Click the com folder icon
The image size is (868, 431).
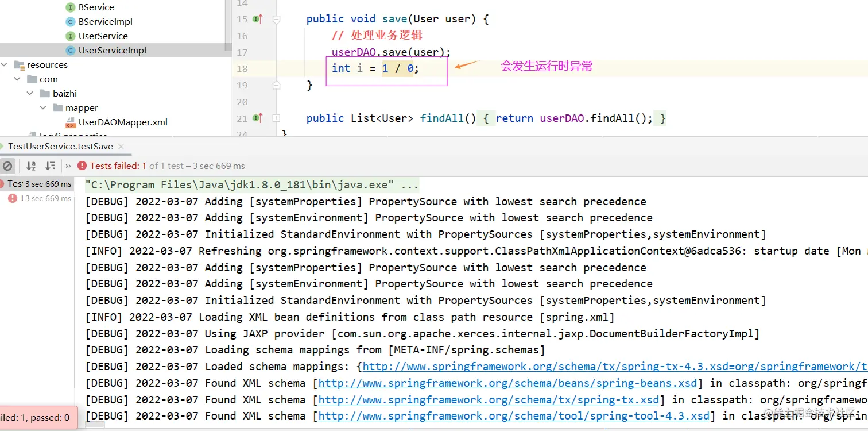coord(32,79)
